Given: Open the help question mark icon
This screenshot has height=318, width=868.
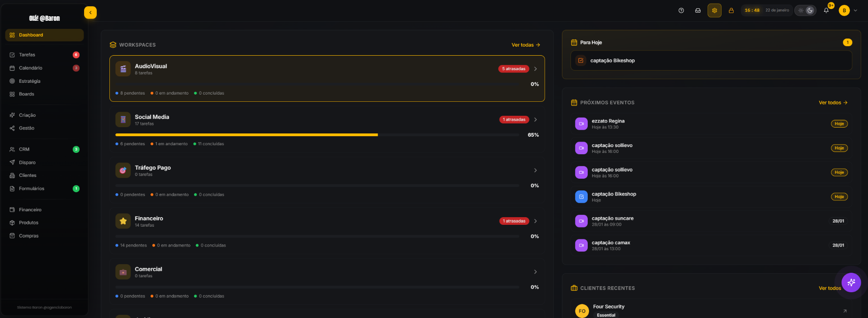Looking at the screenshot, I should (681, 10).
